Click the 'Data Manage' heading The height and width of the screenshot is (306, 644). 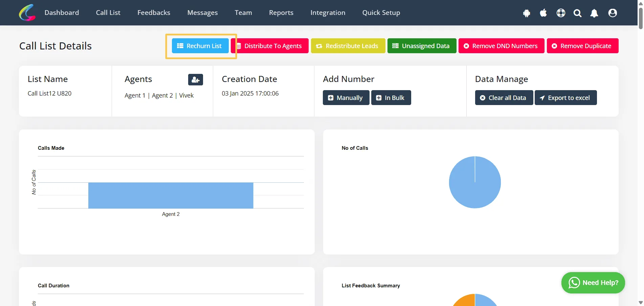click(501, 79)
